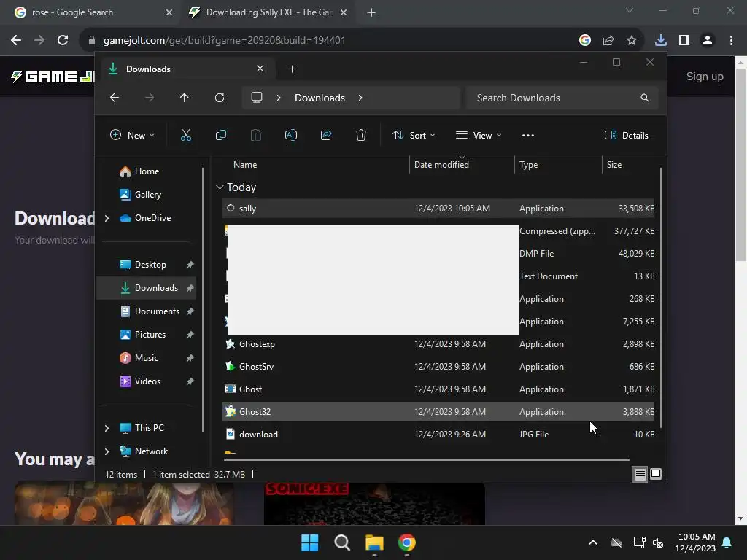Open the Windows Start button
This screenshot has width=747, height=560.
point(309,542)
